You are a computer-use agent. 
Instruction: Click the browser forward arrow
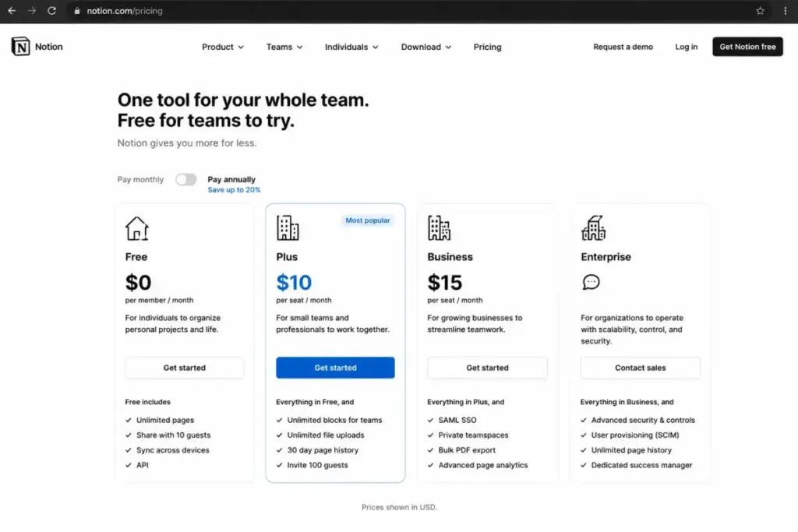[31, 11]
